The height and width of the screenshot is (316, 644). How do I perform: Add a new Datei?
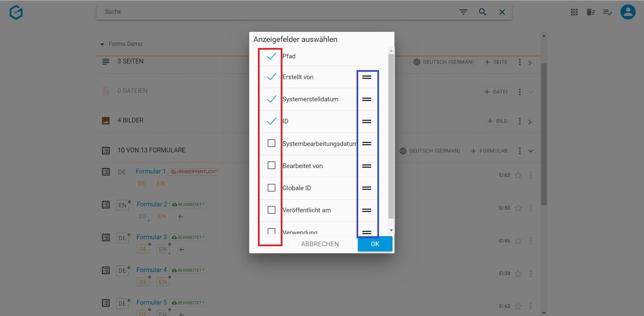pos(496,92)
